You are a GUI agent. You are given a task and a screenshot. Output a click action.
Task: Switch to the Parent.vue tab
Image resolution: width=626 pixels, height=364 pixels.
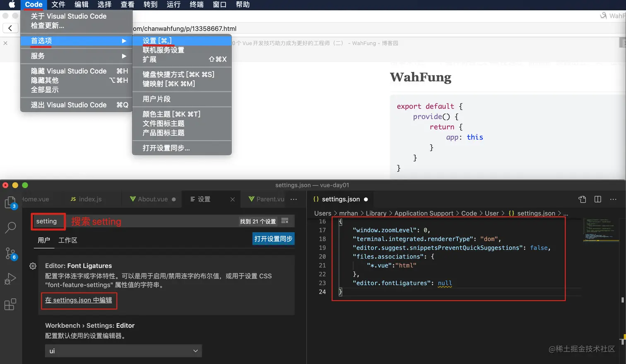coord(266,199)
